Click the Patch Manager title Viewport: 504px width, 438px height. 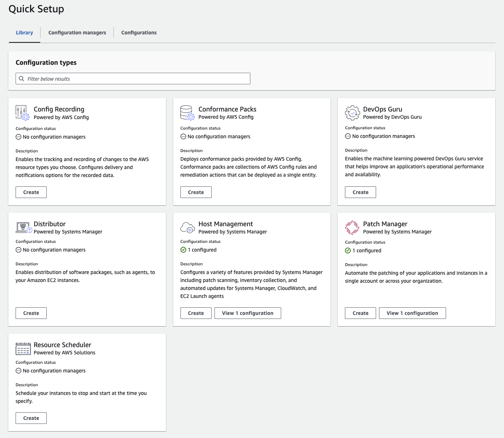[x=385, y=224]
